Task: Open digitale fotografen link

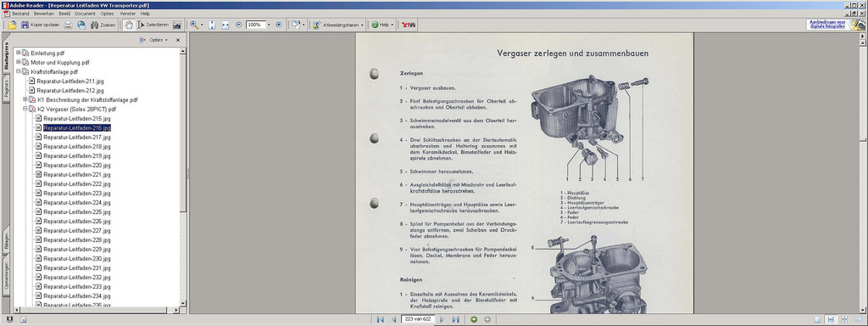Action: tap(827, 25)
